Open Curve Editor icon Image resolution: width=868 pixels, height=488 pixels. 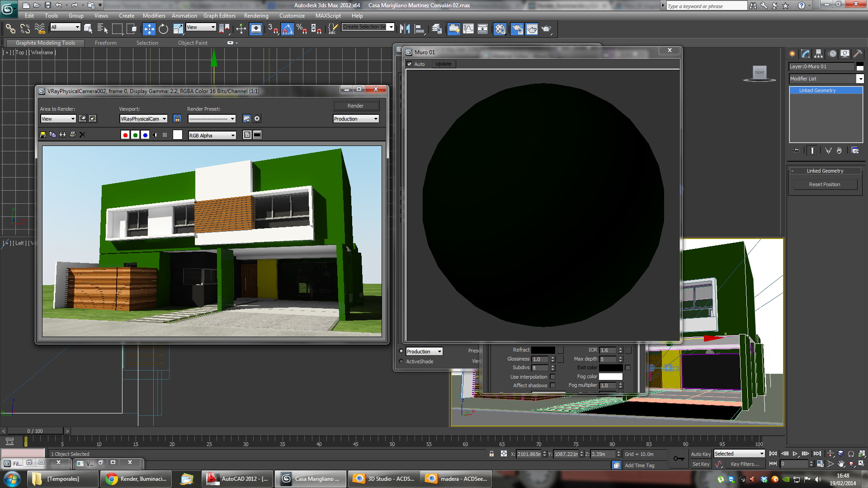468,29
